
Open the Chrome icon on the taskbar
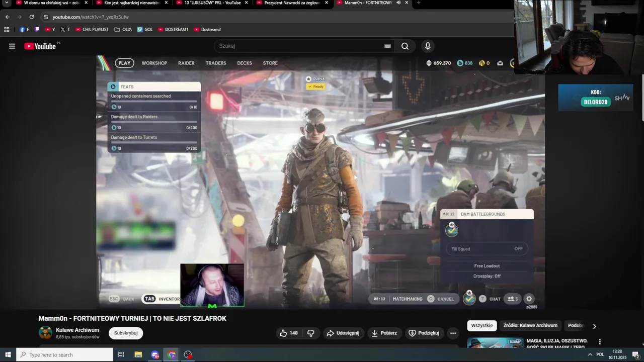(172, 354)
